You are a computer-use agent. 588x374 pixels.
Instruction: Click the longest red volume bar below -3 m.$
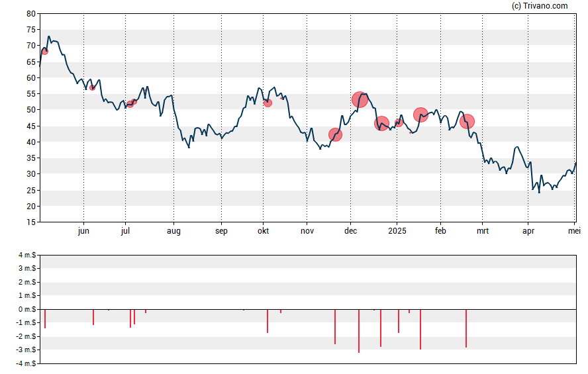point(359,331)
